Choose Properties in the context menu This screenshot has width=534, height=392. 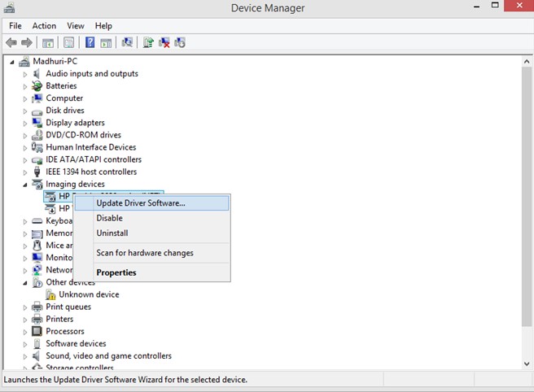(151, 272)
